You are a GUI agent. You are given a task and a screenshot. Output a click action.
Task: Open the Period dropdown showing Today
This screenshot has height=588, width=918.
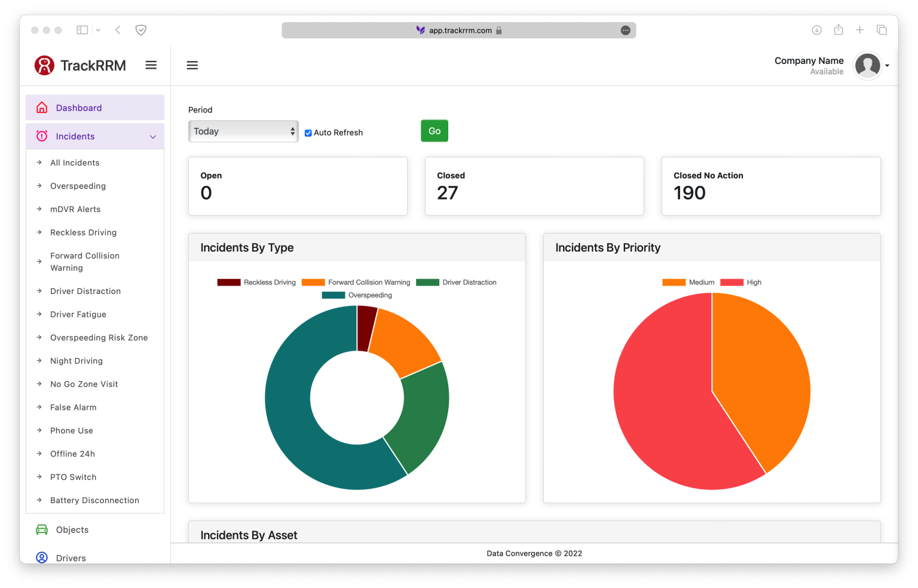tap(243, 131)
